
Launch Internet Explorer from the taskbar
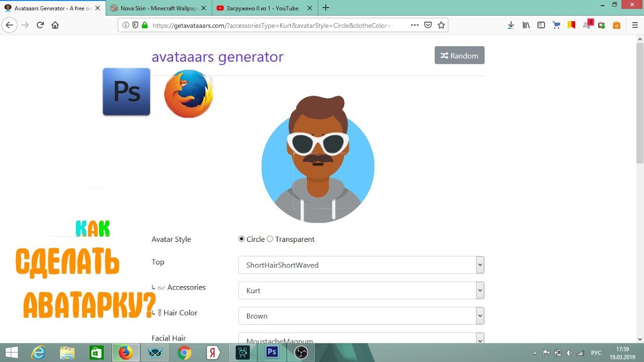(38, 352)
